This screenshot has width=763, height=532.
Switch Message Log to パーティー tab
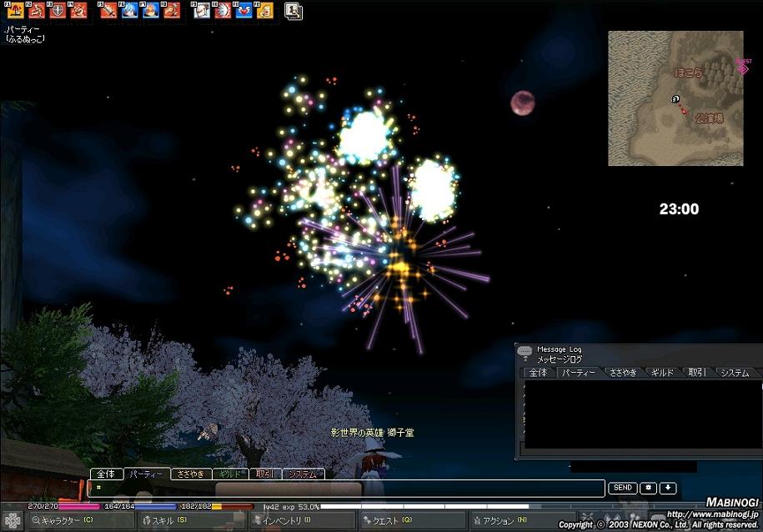coord(578,373)
